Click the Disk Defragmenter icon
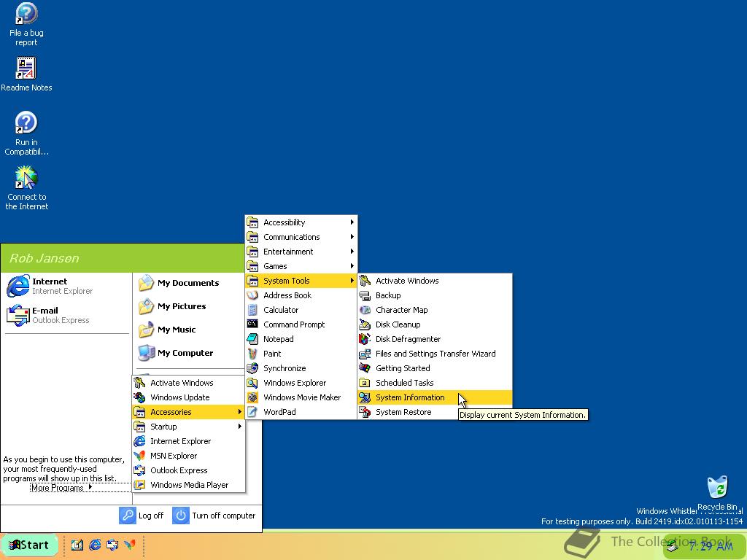The height and width of the screenshot is (560, 747). (365, 339)
